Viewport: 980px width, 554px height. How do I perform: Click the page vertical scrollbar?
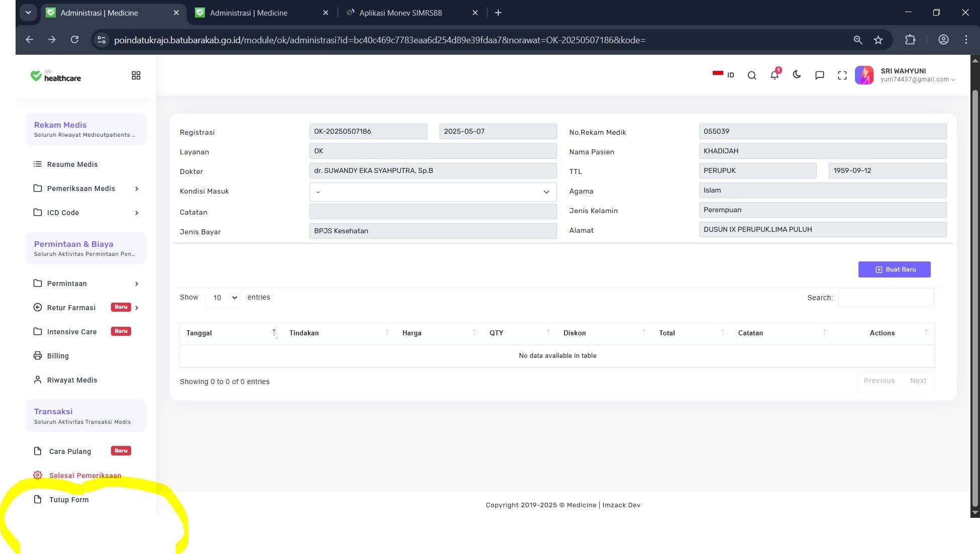coord(975,298)
